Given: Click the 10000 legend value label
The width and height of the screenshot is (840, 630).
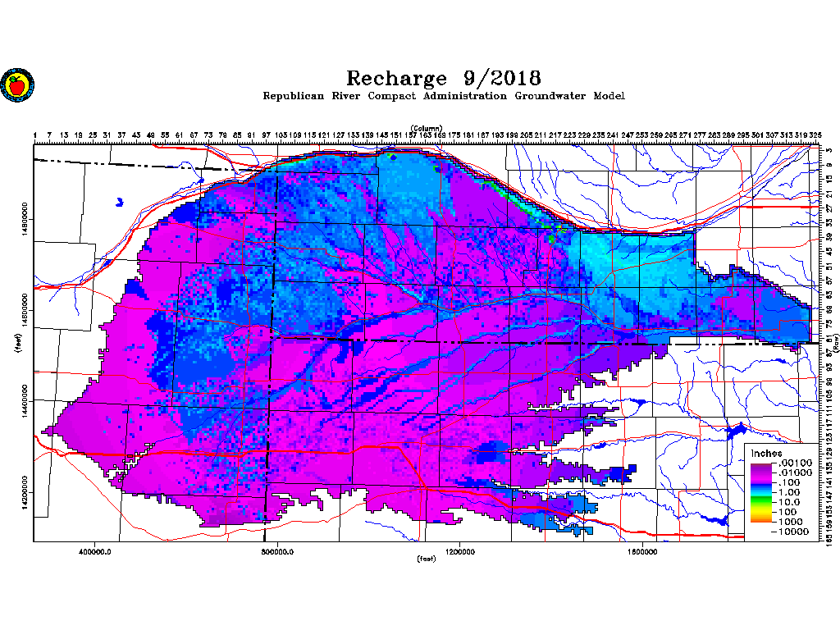Looking at the screenshot, I should [x=793, y=532].
